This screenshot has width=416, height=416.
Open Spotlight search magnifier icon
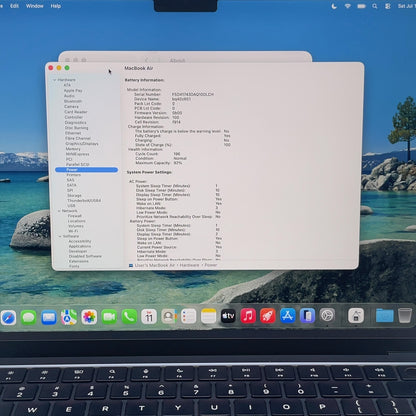click(375, 6)
